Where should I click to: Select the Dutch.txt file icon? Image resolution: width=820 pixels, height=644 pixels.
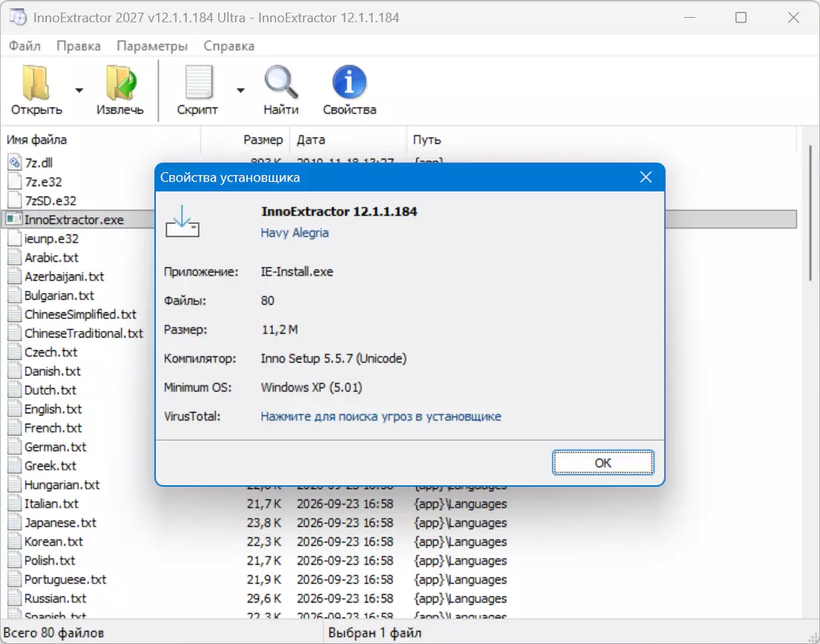pos(14,390)
